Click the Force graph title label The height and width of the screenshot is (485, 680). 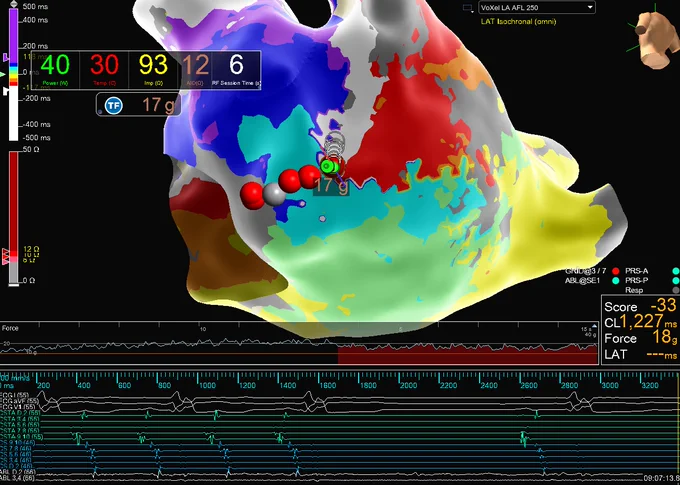pos(10,328)
